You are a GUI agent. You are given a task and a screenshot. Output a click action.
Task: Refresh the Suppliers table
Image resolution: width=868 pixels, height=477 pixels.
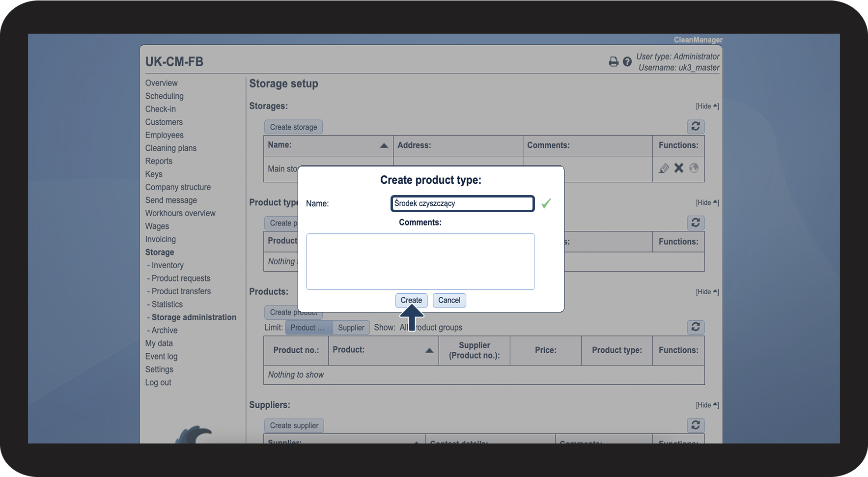pos(695,425)
